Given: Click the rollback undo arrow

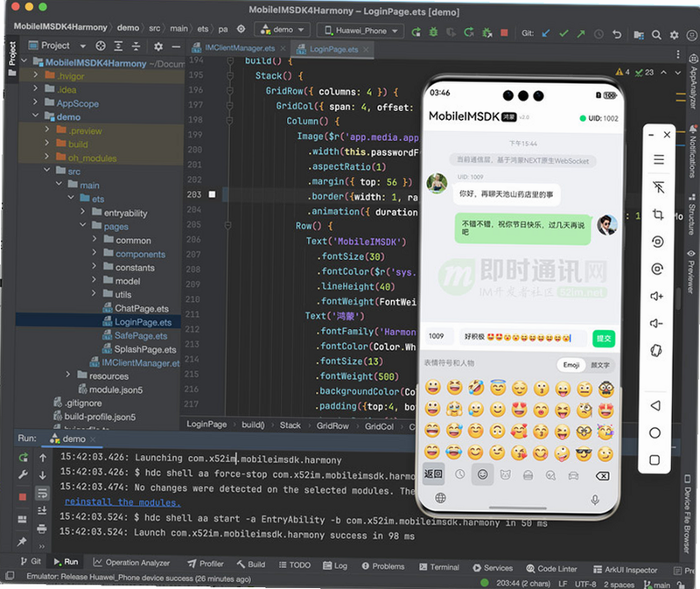Looking at the screenshot, I should coord(617,34).
